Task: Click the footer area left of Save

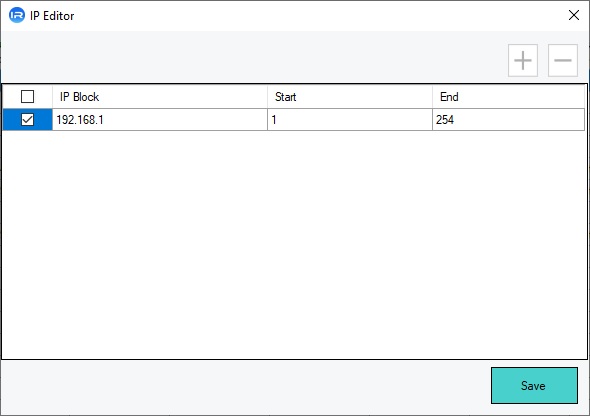Action: 245,387
